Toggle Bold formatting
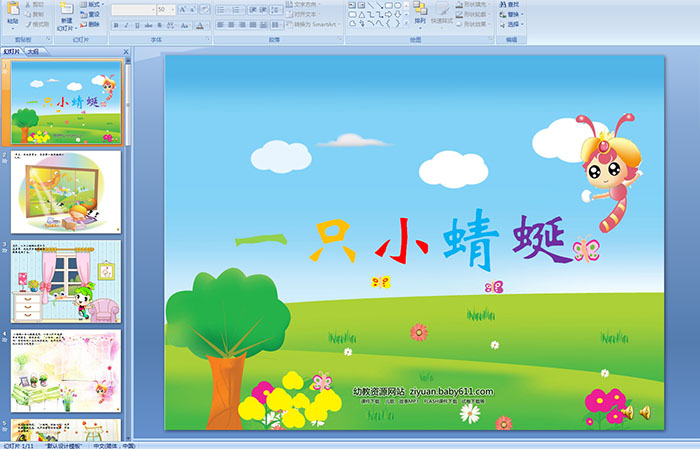This screenshot has width=700, height=449. click(114, 25)
